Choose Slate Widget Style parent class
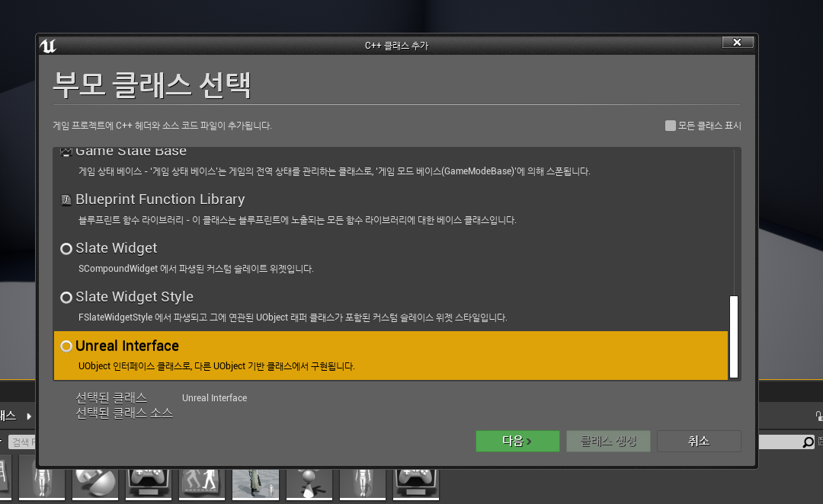Screen dimensions: 823x504 (x=391, y=306)
